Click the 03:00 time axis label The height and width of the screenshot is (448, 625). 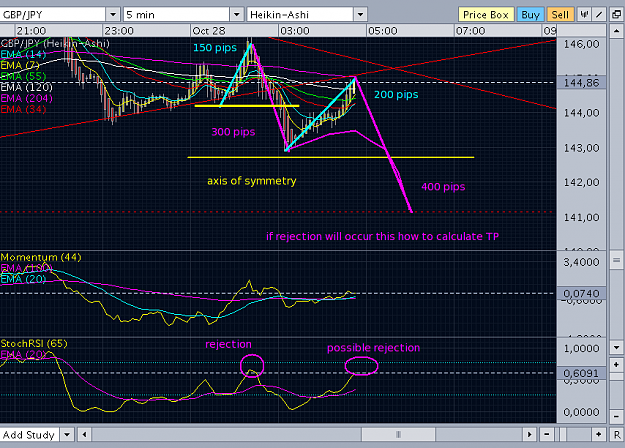(295, 31)
